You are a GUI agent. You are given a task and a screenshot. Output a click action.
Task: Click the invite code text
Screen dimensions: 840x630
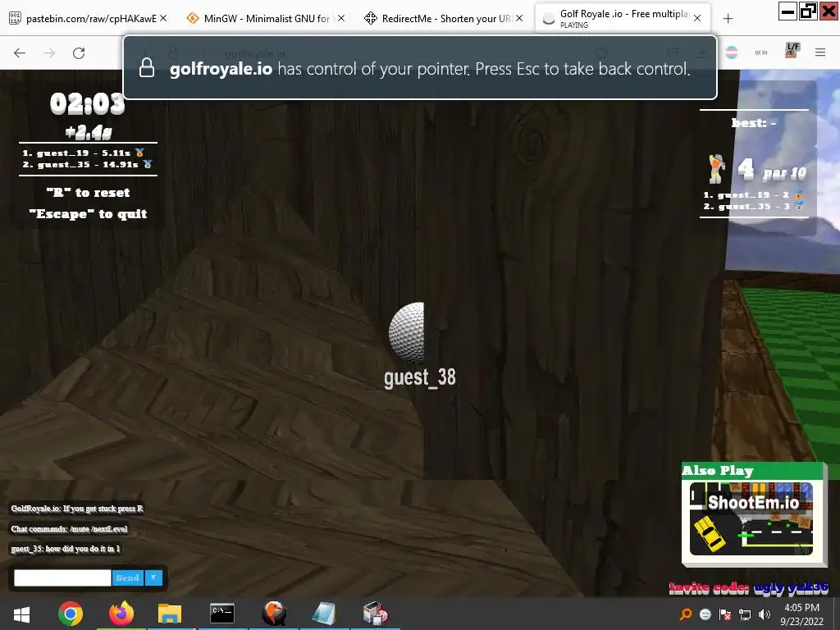pyautogui.click(x=749, y=588)
